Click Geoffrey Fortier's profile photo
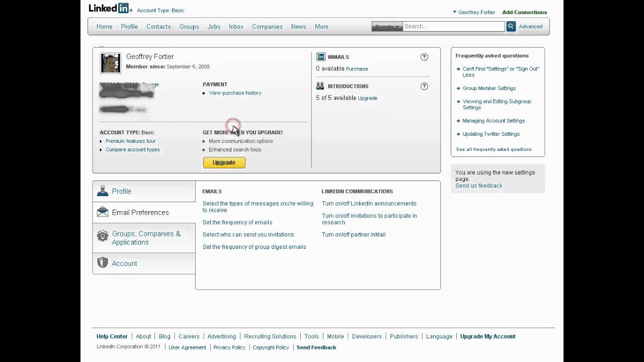 (110, 63)
